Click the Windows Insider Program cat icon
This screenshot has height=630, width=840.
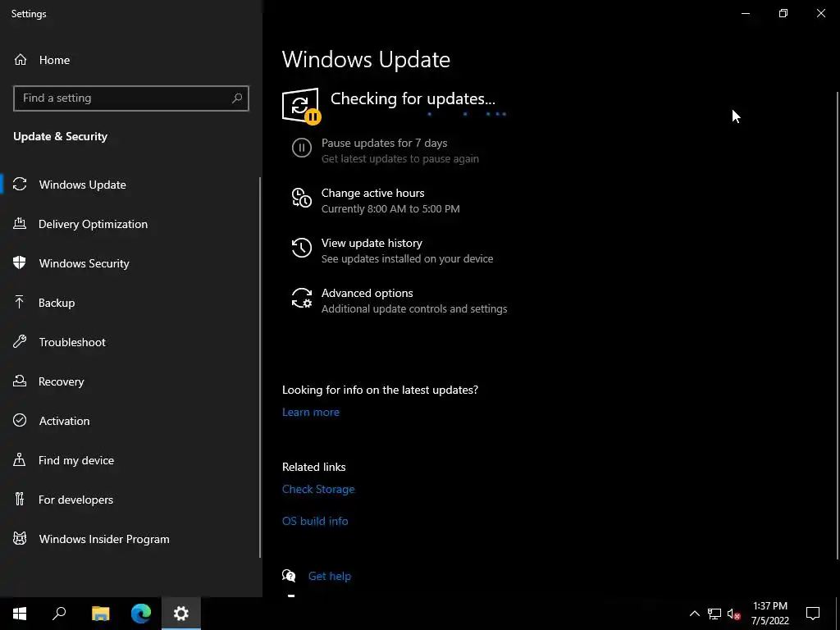click(x=20, y=539)
